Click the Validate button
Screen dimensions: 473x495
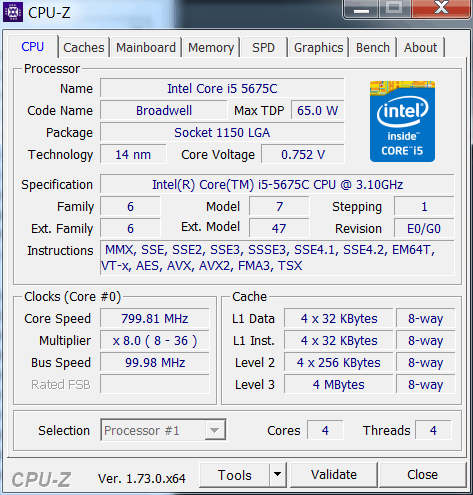coord(334,475)
